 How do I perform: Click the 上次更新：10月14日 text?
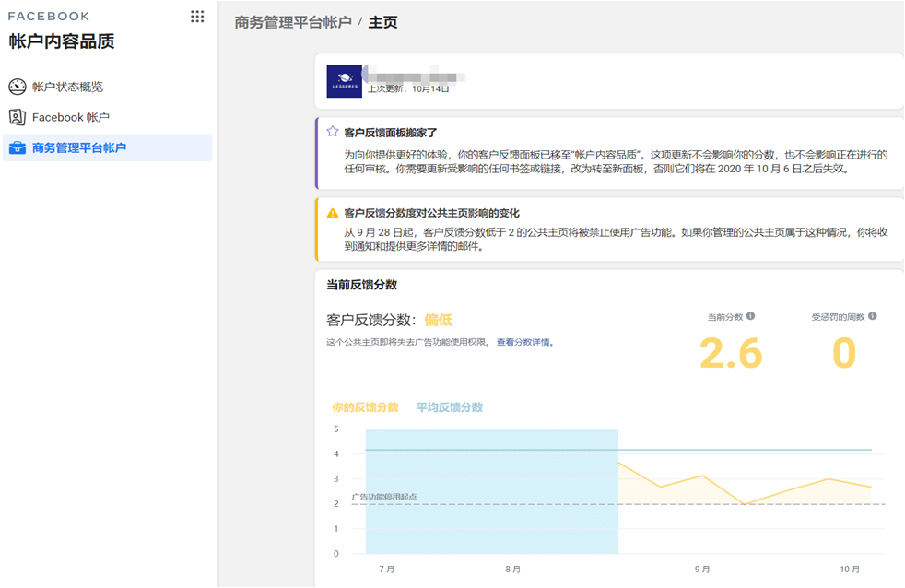coord(408,88)
